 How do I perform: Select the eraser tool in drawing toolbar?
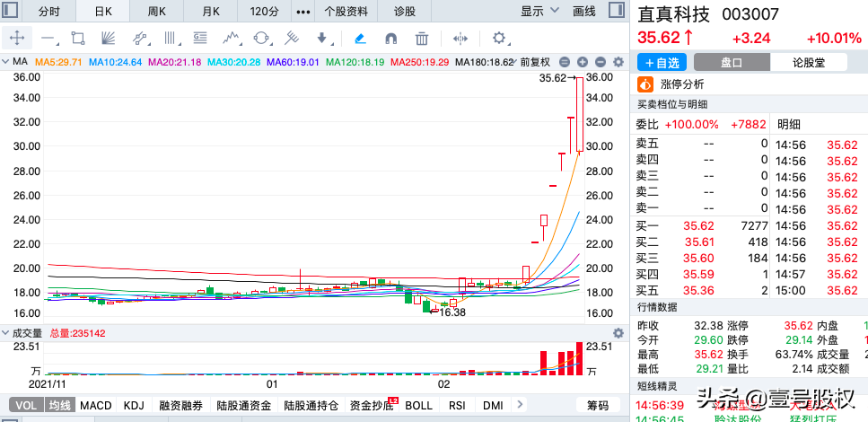360,39
